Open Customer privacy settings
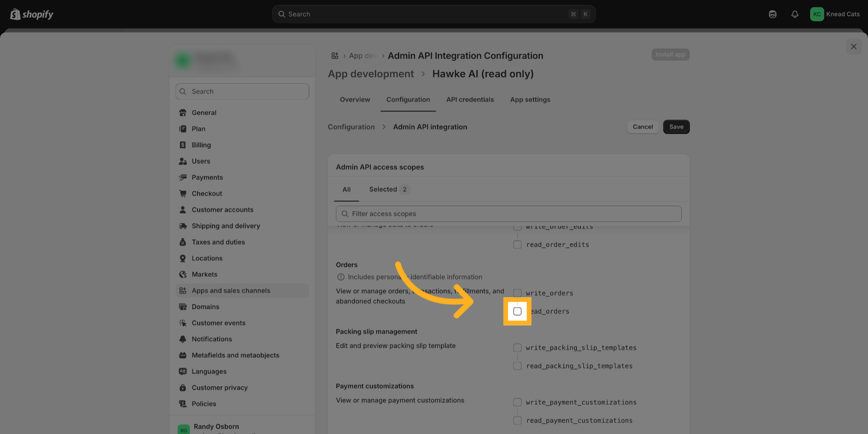The height and width of the screenshot is (434, 868). [219, 387]
